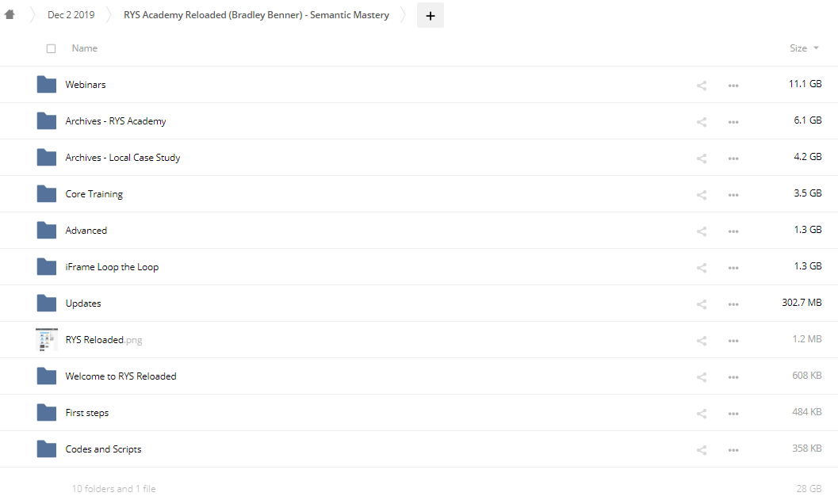Viewport: 838px width, 504px height.
Task: Open the Core Training folder icon
Action: pyautogui.click(x=47, y=193)
